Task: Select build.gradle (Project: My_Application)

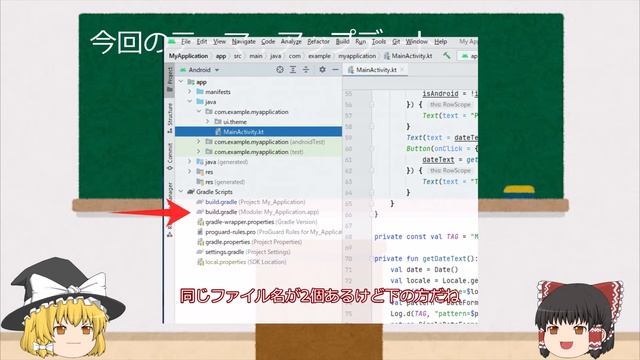Action: [251, 202]
